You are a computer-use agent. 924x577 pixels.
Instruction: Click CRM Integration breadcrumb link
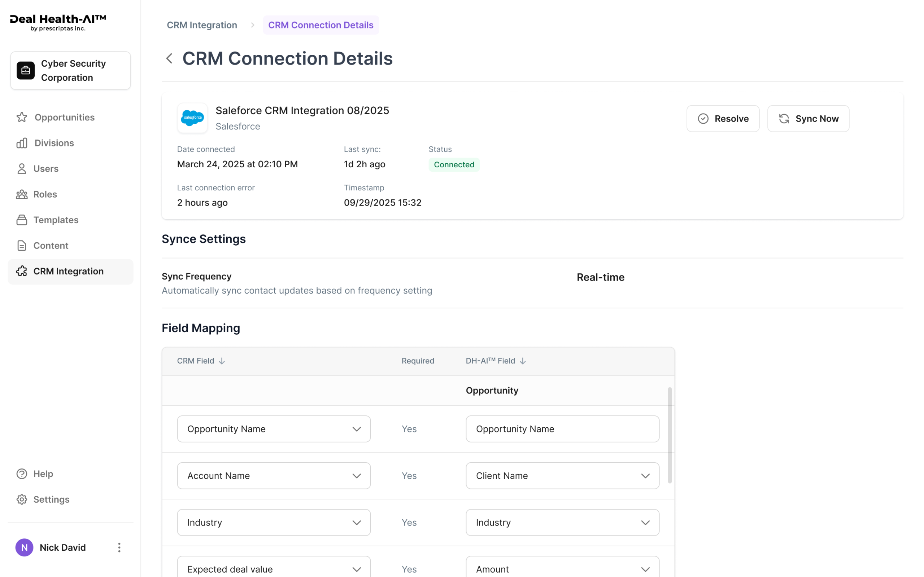[202, 25]
